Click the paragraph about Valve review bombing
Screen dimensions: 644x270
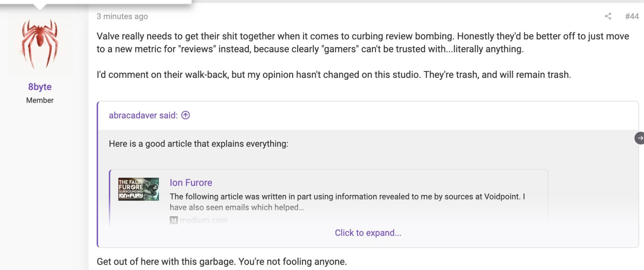coord(363,43)
